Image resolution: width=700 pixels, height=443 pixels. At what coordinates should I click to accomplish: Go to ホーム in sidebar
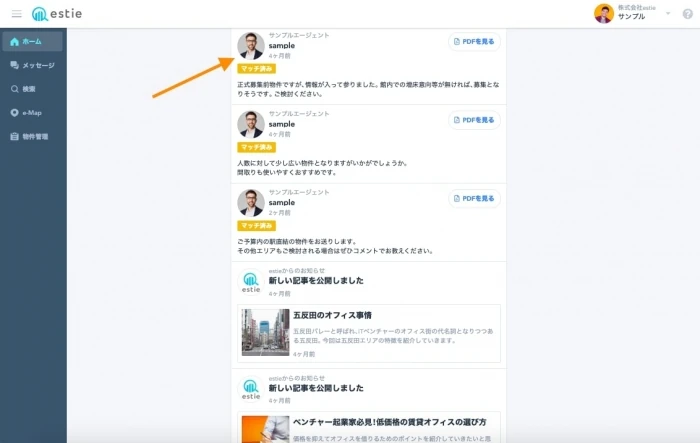32,41
